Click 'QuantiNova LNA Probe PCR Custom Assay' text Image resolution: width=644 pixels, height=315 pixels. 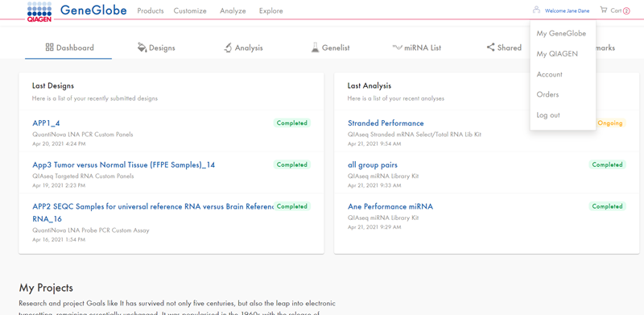[x=91, y=230]
